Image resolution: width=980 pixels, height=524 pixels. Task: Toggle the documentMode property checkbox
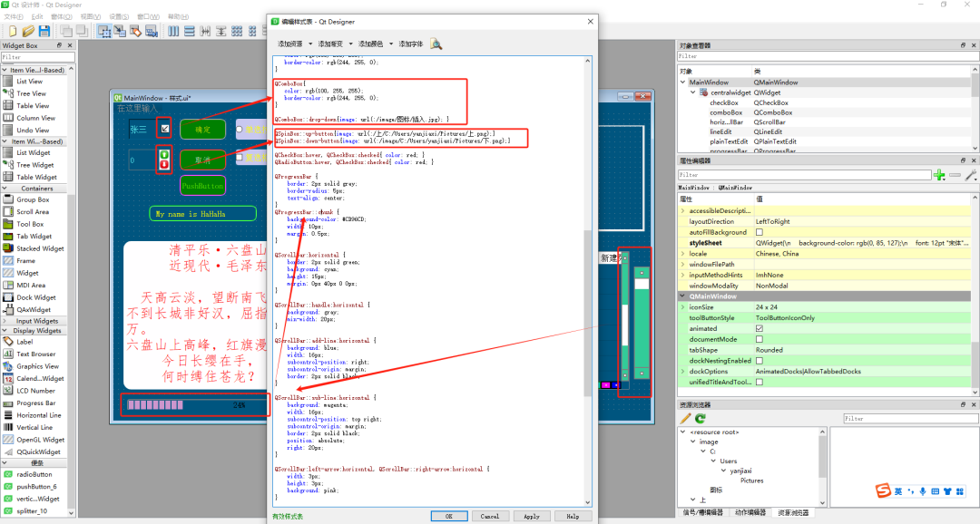(x=759, y=339)
